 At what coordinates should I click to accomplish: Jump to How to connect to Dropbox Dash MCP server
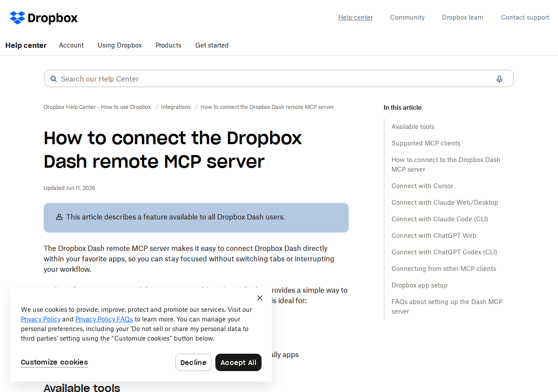click(446, 165)
